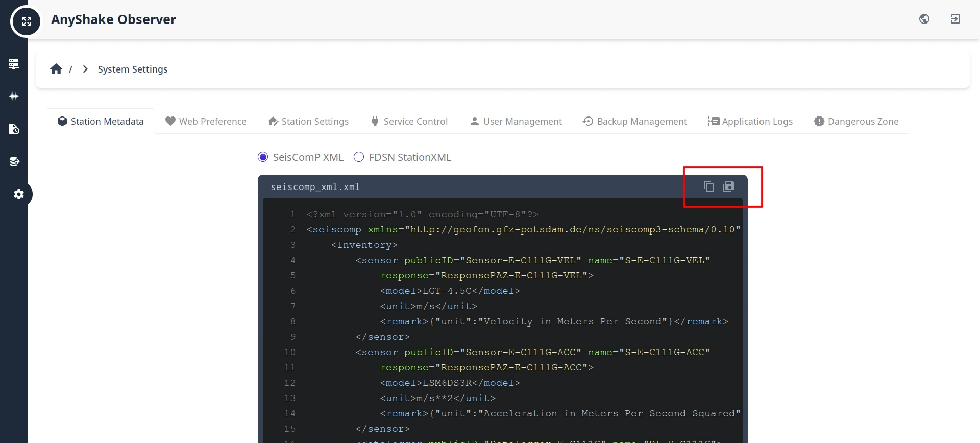The width and height of the screenshot is (980, 443).
Task: Select the SeisComP XML radio button
Action: tap(263, 157)
